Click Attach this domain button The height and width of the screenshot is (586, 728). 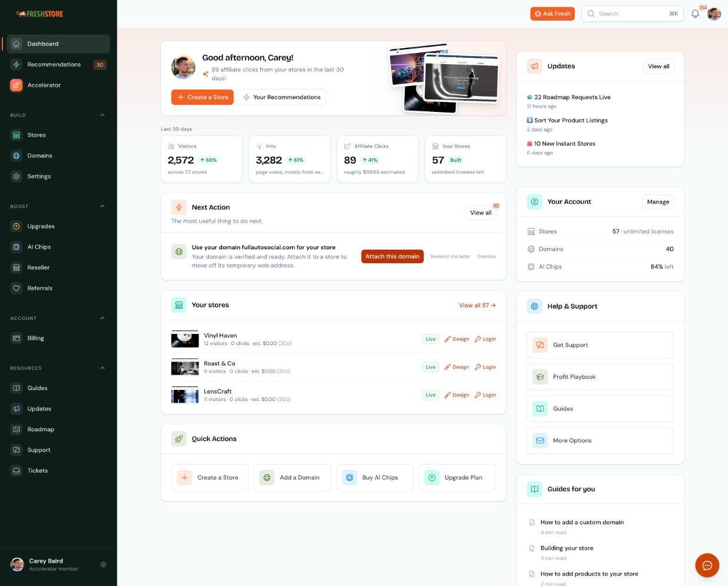pyautogui.click(x=392, y=256)
